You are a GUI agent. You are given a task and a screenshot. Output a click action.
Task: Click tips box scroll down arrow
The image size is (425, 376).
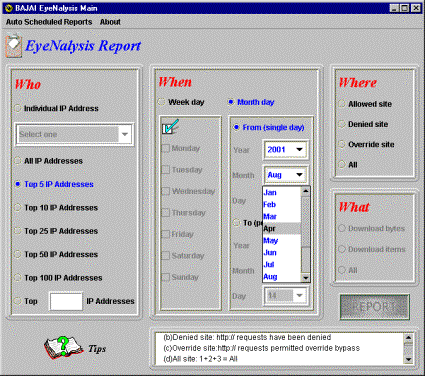408,359
